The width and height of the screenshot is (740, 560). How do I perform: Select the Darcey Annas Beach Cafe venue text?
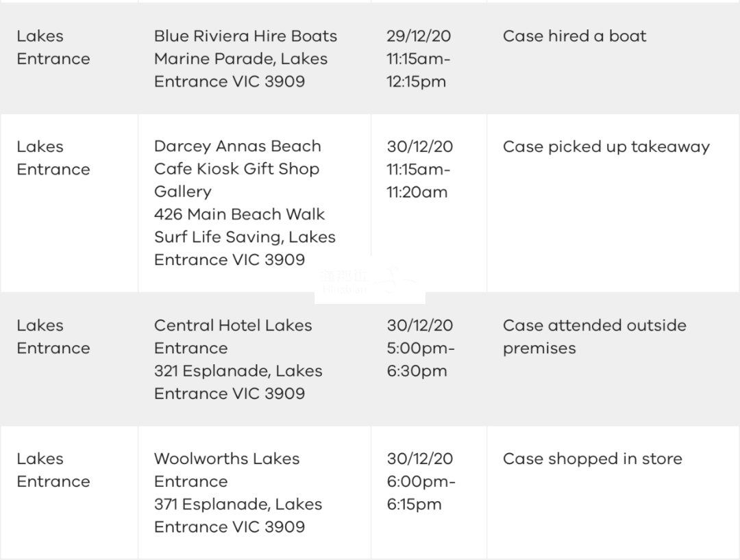(237, 169)
